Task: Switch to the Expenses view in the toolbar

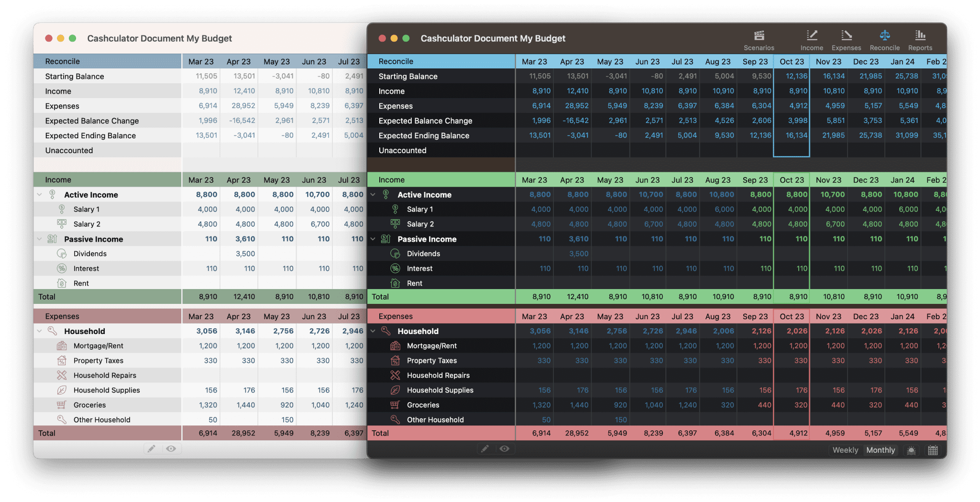Action: pyautogui.click(x=846, y=40)
